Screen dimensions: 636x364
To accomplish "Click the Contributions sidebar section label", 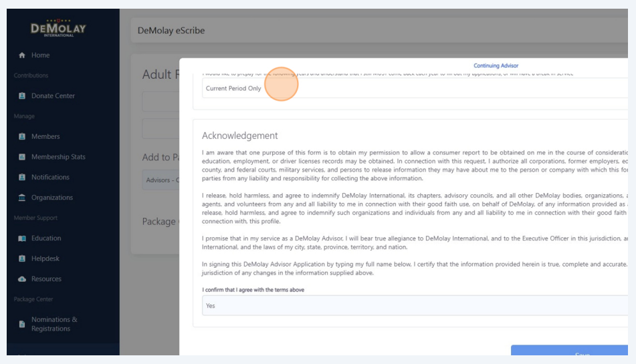I will click(31, 75).
